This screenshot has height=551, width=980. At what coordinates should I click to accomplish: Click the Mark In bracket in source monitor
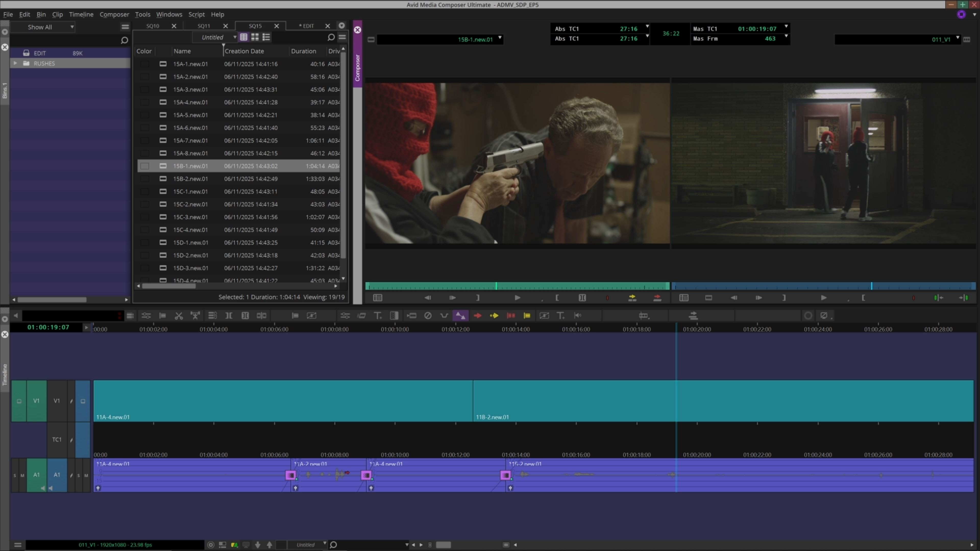point(557,298)
